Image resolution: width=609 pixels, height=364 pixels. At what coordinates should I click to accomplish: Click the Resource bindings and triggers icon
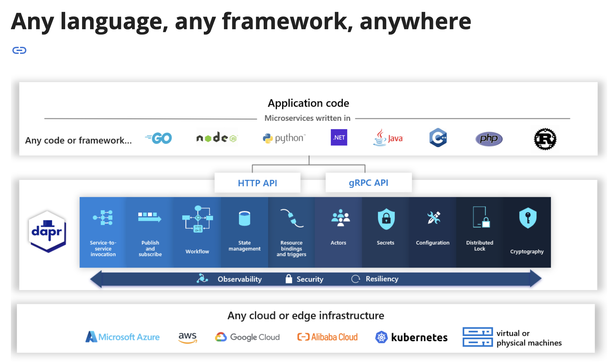(292, 218)
